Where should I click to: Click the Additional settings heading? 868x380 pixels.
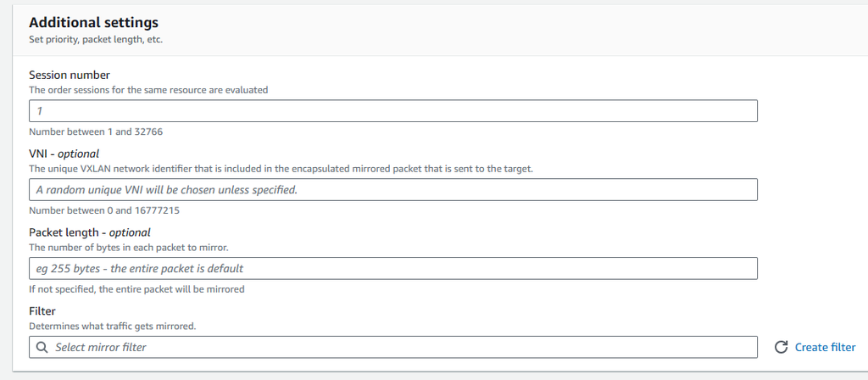[x=93, y=23]
